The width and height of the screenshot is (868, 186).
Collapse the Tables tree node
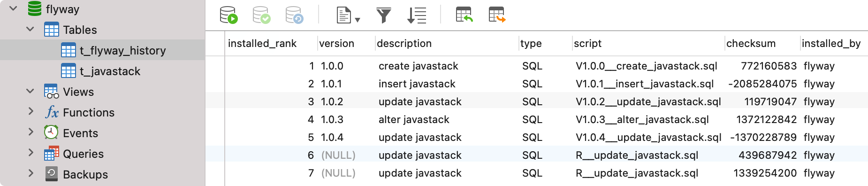[30, 29]
